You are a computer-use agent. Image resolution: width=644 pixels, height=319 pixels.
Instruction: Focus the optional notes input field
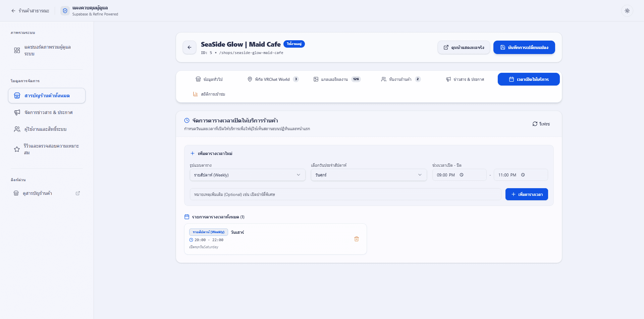click(345, 194)
